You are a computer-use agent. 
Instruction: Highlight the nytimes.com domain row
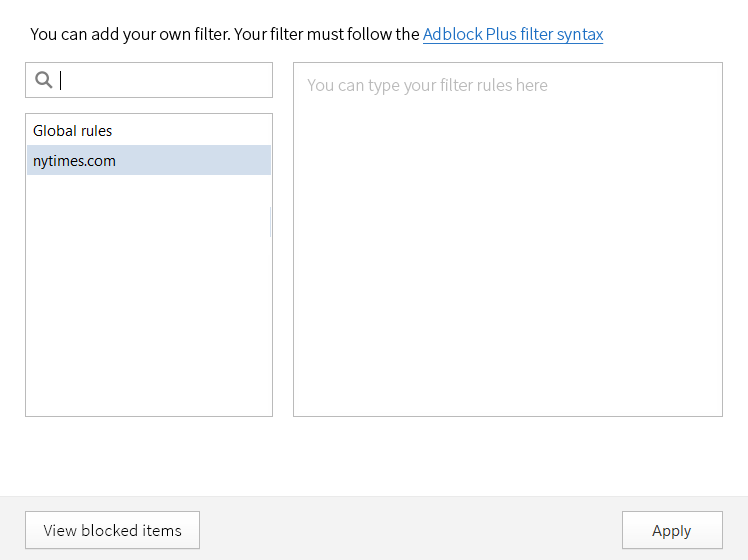coord(149,160)
